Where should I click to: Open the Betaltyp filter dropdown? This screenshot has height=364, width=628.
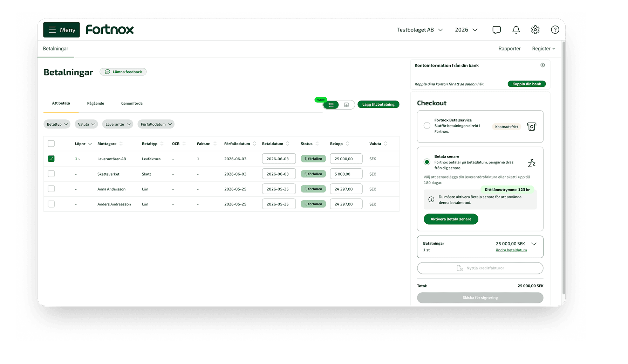pyautogui.click(x=57, y=124)
